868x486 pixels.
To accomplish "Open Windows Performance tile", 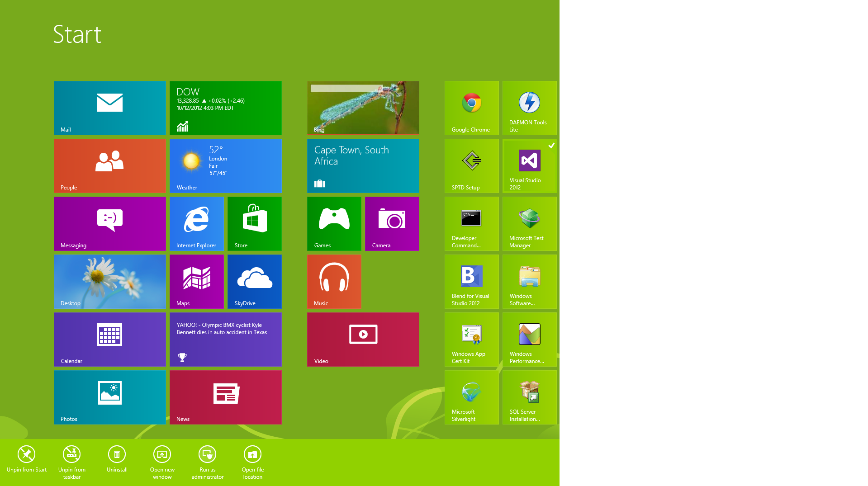I will coord(530,340).
